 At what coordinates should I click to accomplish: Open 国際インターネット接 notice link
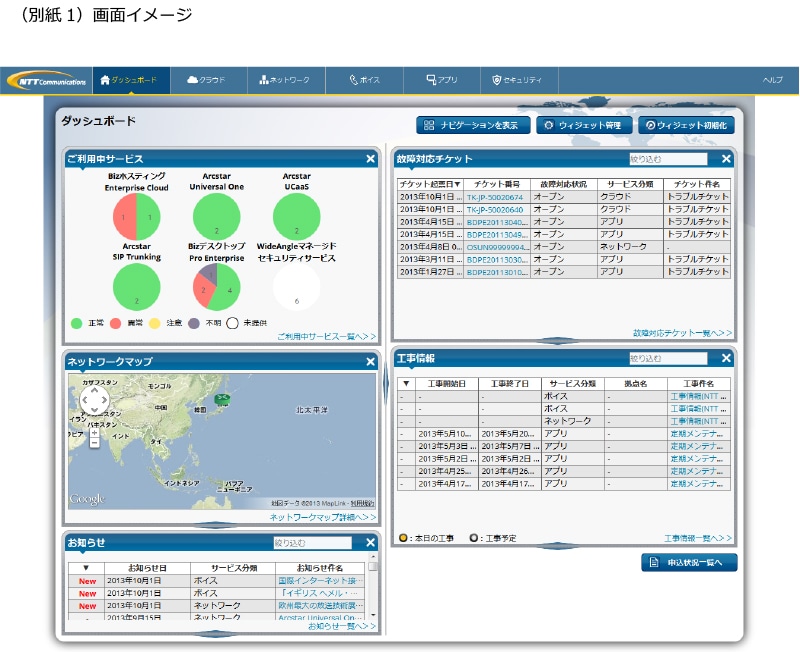click(321, 581)
